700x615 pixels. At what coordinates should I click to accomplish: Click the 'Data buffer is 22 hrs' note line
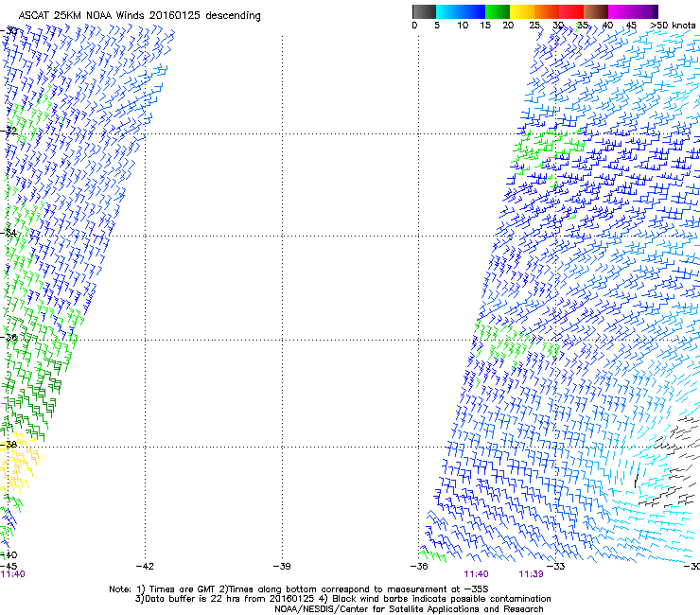342,599
